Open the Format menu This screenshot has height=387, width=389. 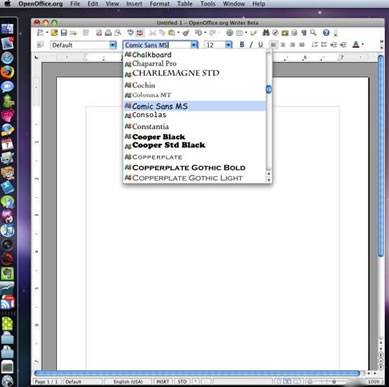click(x=159, y=4)
